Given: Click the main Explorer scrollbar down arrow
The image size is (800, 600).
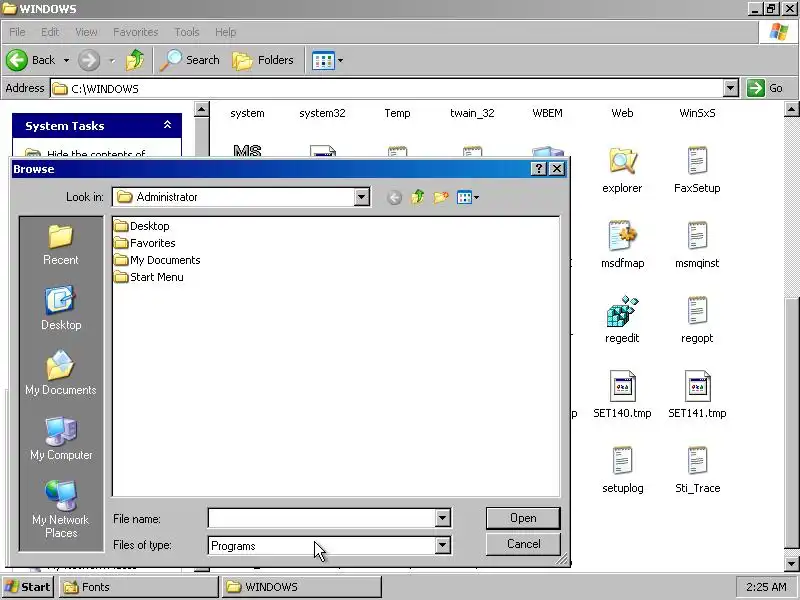Looking at the screenshot, I should click(791, 564).
